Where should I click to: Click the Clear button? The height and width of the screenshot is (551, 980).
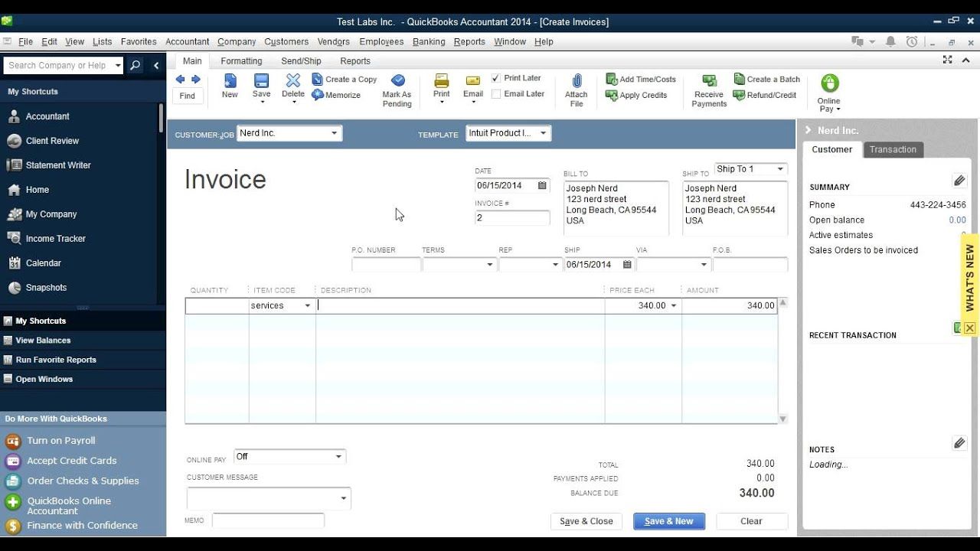pos(752,521)
